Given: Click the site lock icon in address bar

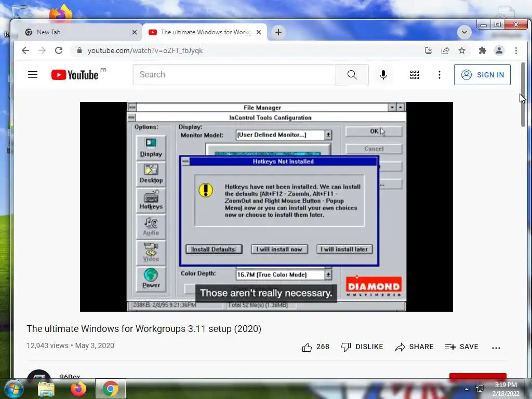Looking at the screenshot, I should tap(79, 50).
